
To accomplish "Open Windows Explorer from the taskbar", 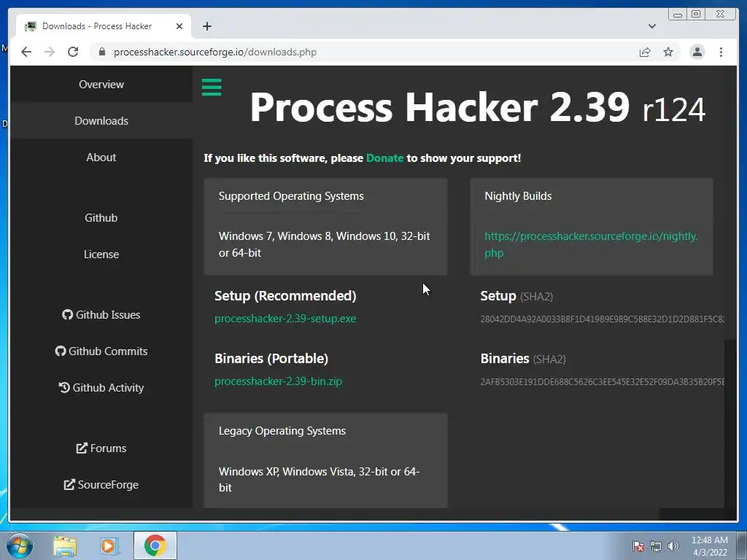I will click(65, 545).
